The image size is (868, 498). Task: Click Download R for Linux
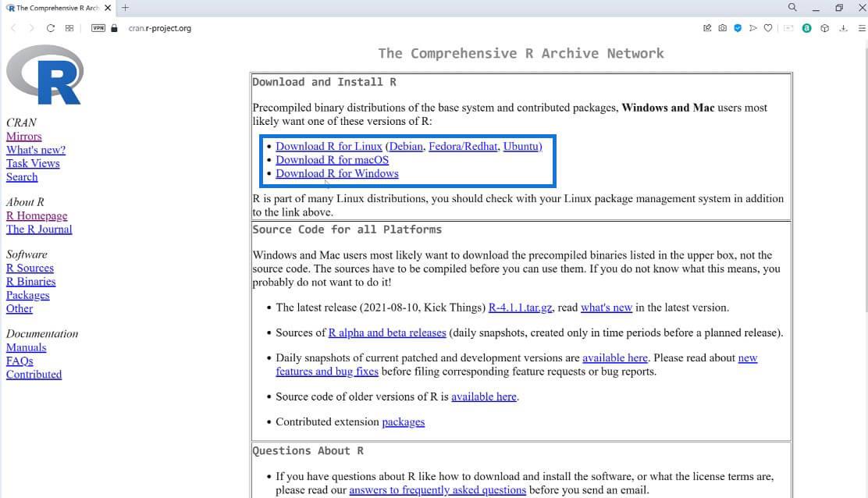pos(329,146)
